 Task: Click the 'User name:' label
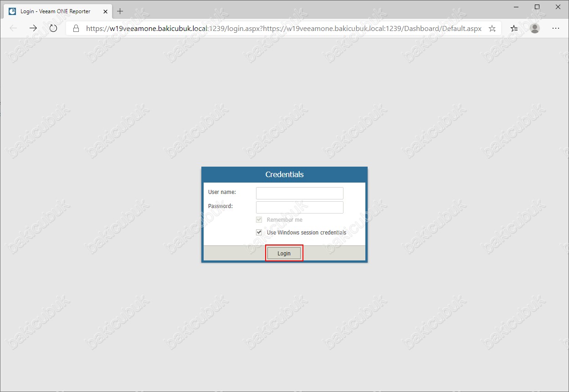[222, 192]
